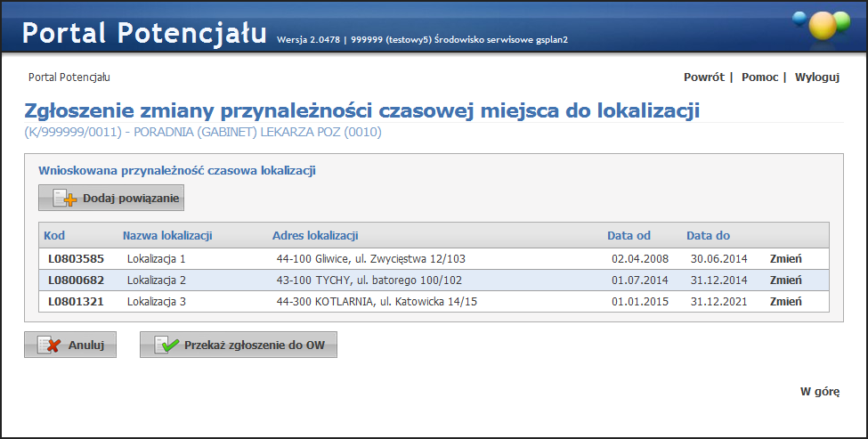Select the code L0803585 cell
The height and width of the screenshot is (439, 868).
pos(76,259)
